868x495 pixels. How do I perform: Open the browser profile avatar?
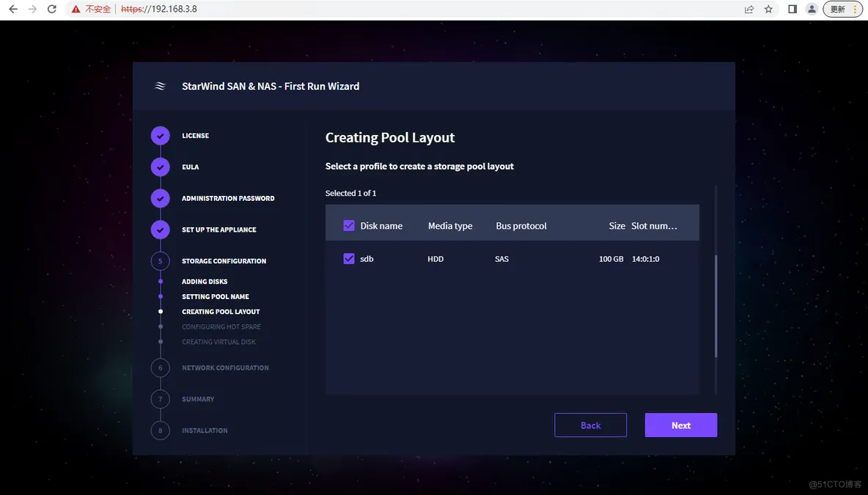[x=812, y=9]
